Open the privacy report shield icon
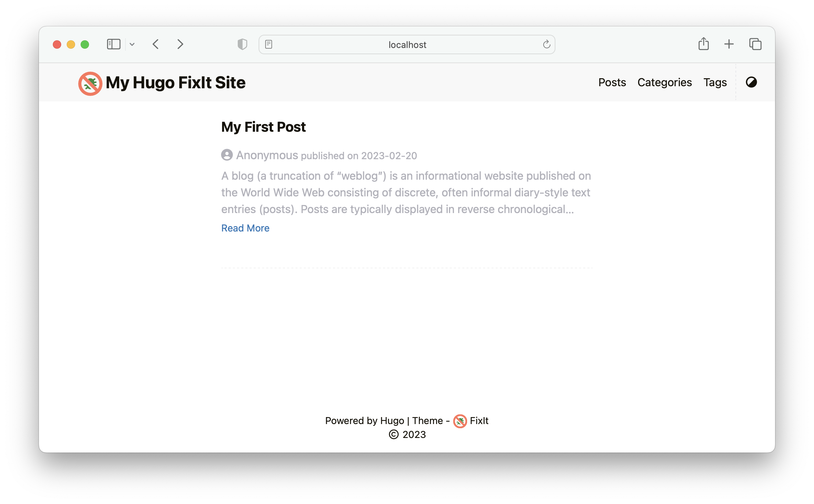 pyautogui.click(x=242, y=44)
